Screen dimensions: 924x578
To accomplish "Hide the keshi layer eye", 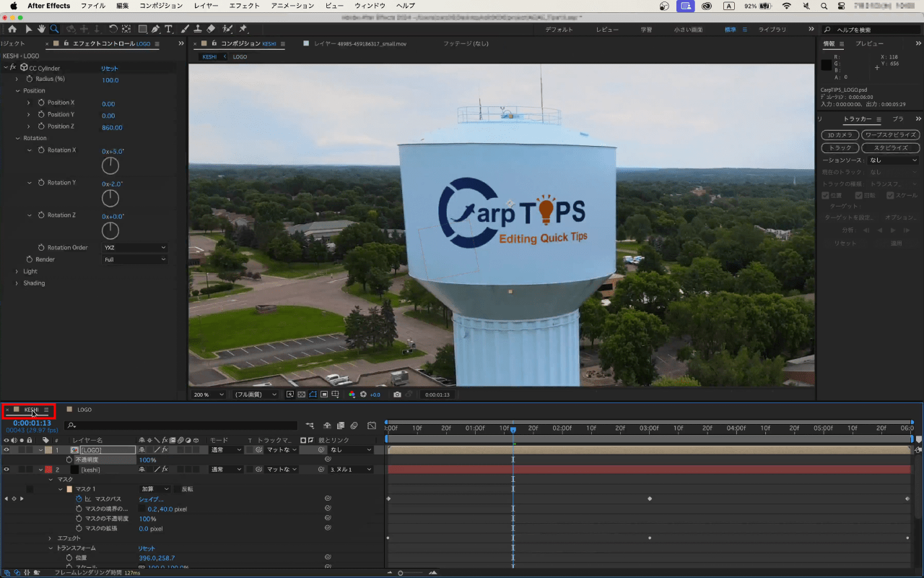I will [6, 470].
